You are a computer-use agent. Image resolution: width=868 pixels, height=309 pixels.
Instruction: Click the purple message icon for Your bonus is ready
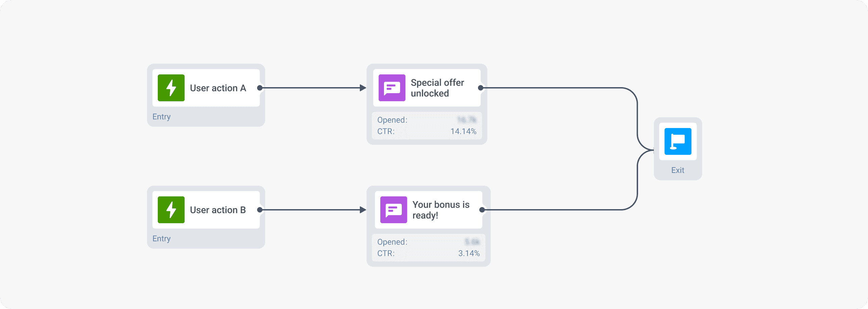click(x=393, y=210)
